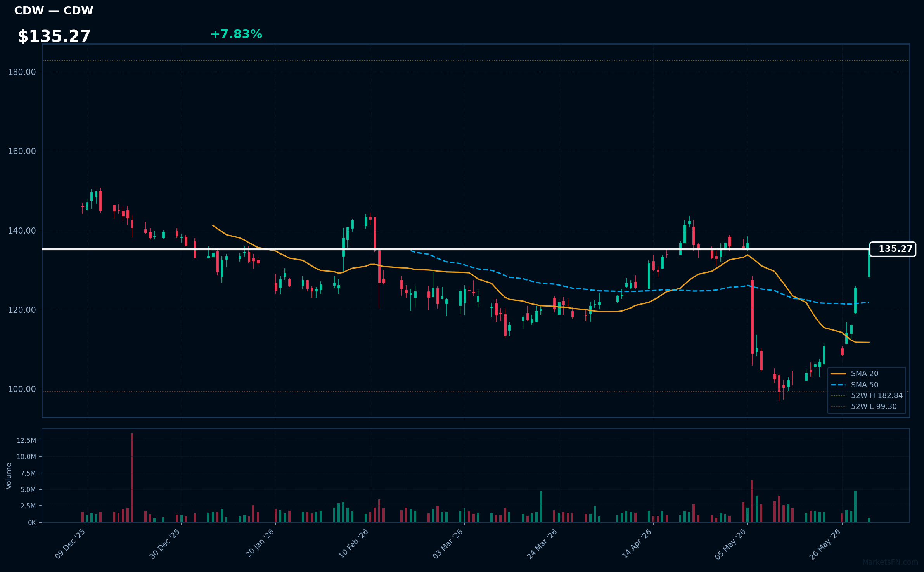Click the Volume axis title

click(9, 476)
